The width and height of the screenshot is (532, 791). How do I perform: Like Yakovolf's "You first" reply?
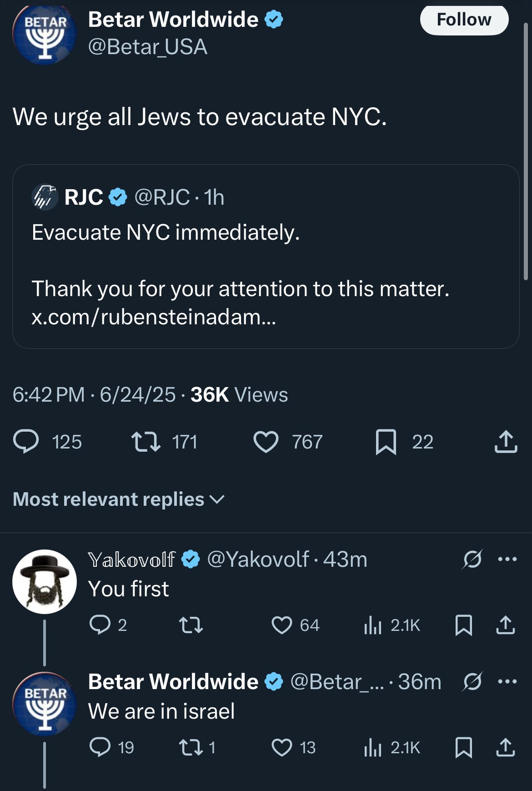point(282,625)
